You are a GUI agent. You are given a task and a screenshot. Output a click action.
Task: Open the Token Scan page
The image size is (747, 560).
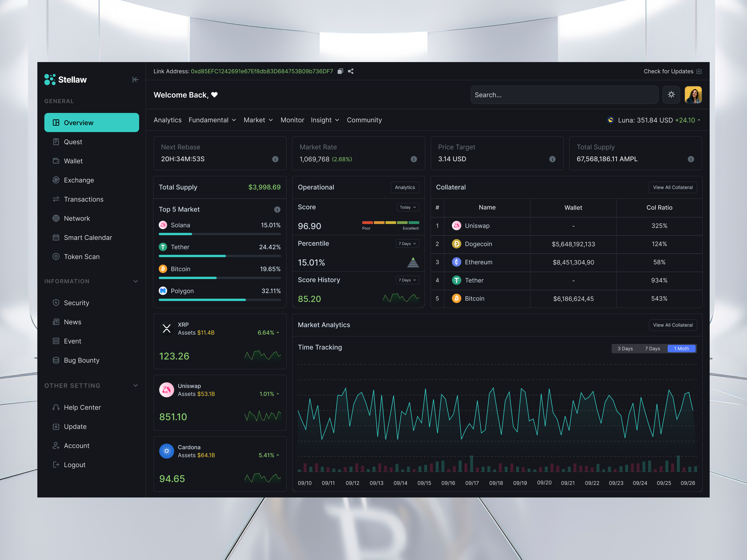81,256
